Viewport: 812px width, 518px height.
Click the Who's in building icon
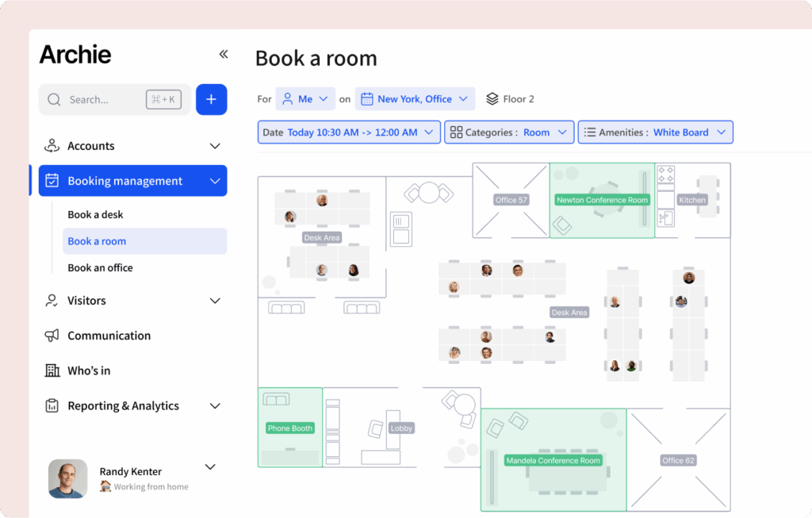tap(51, 370)
